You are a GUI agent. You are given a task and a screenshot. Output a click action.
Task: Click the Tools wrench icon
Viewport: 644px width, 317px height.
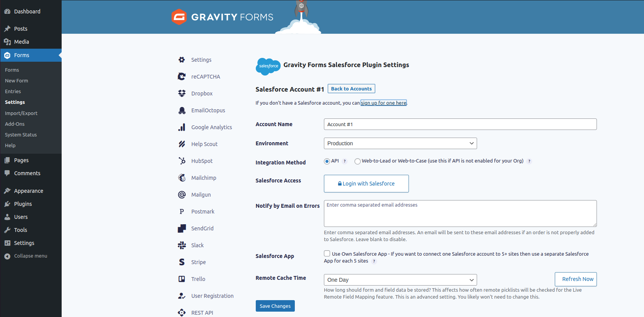7,230
